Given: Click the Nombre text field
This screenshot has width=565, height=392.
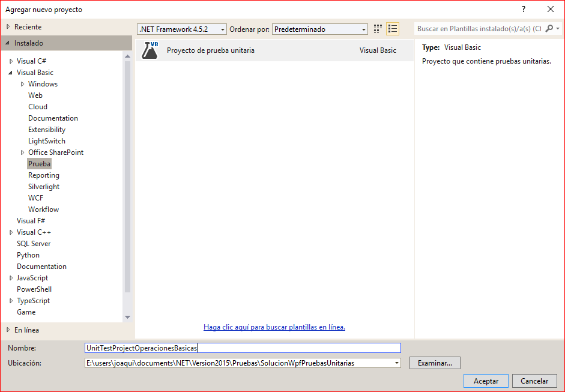Looking at the screenshot, I should 243,348.
